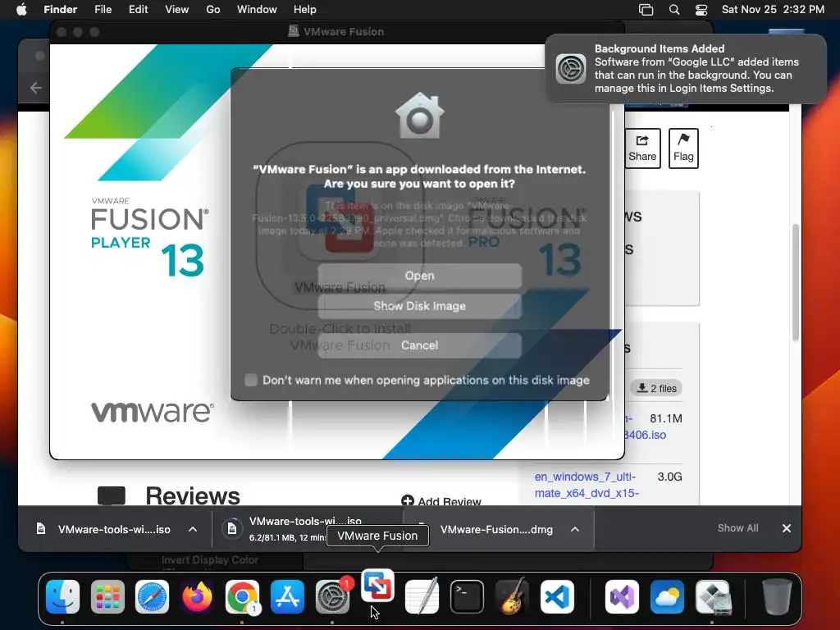840x630 pixels.
Task: Open Finder from the Dock
Action: (62, 597)
